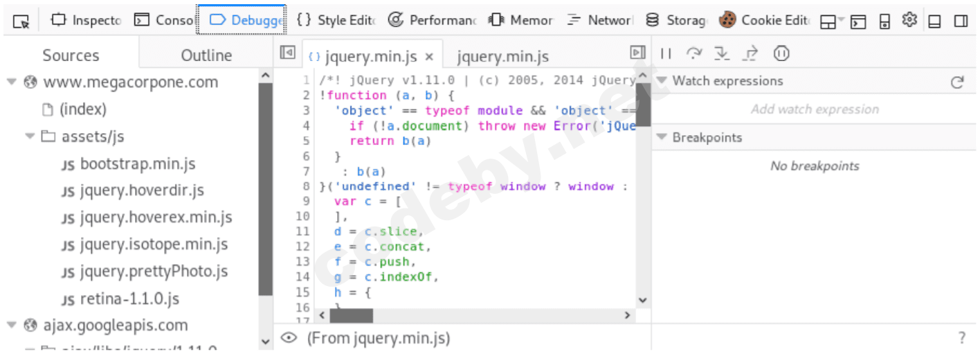Dock the toolbox to the bottom

point(935,21)
